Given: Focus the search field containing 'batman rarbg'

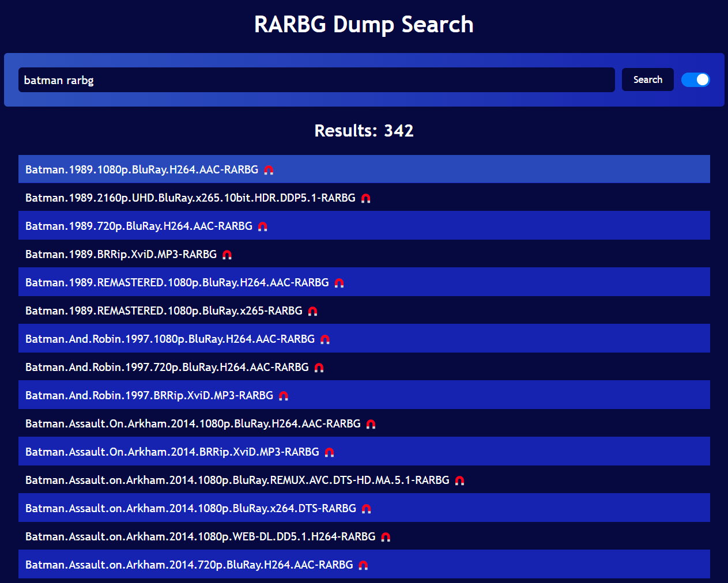Looking at the screenshot, I should click(316, 79).
